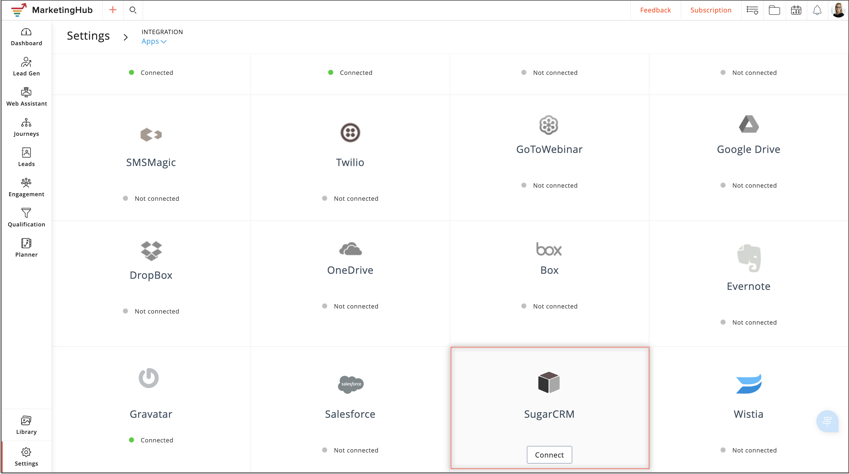Viewport: 849px width, 474px height.
Task: Open the notifications bell
Action: coord(817,10)
